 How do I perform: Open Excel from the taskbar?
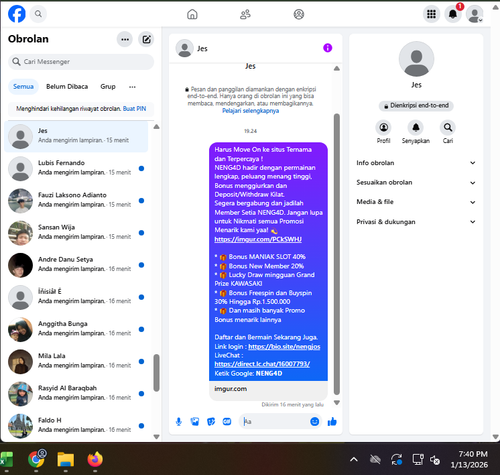click(6, 459)
